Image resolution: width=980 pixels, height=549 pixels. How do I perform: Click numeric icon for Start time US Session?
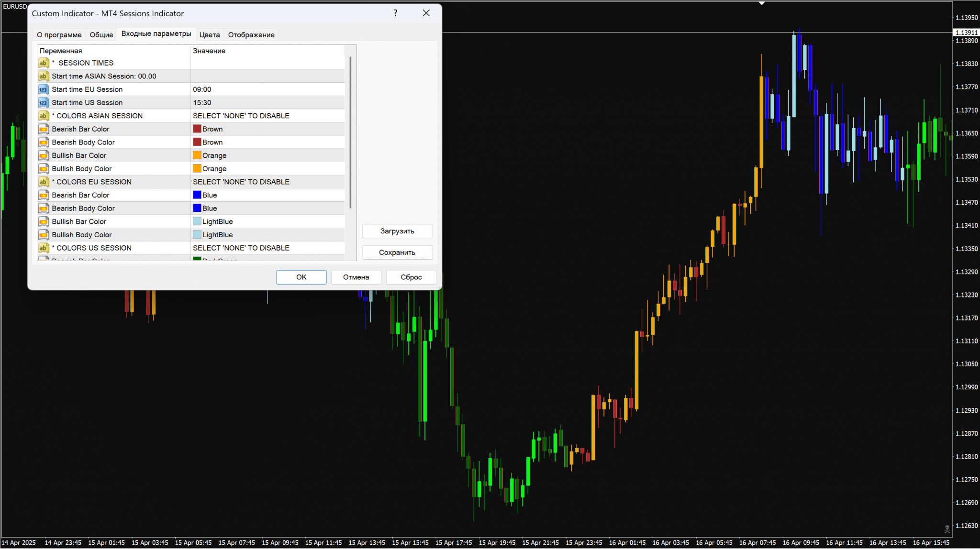pyautogui.click(x=43, y=103)
